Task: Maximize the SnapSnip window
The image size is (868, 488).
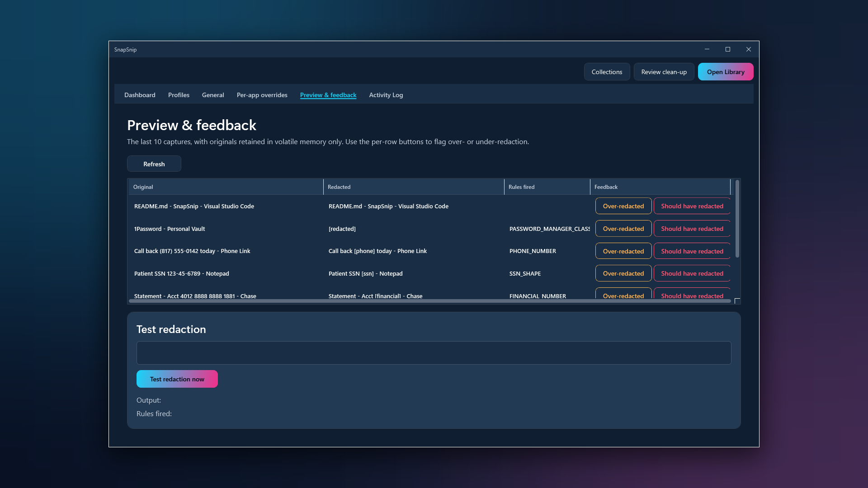Action: click(x=728, y=49)
